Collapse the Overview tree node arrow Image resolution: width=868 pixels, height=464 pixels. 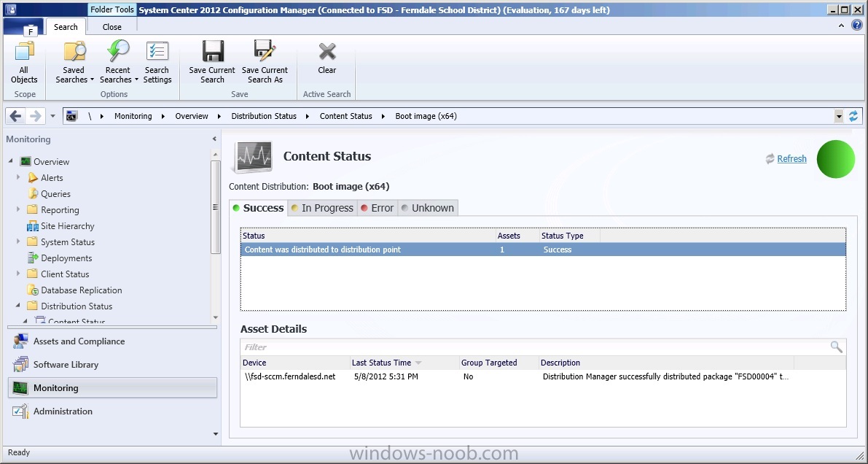pos(10,161)
